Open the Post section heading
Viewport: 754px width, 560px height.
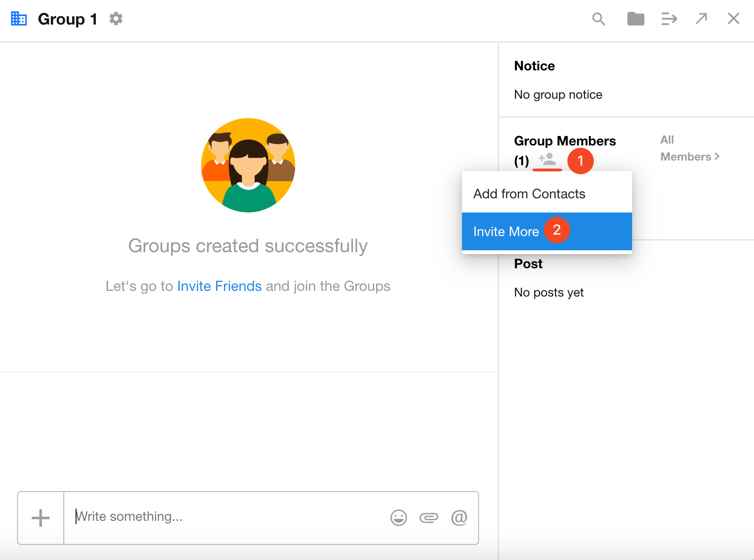528,264
